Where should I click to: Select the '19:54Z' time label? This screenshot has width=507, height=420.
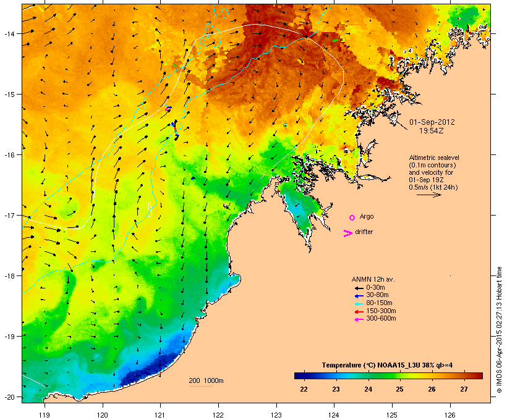point(432,131)
